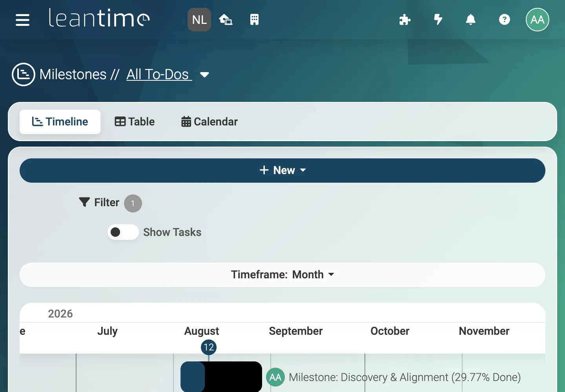
Task: Open the help question-mark icon
Action: point(505,20)
